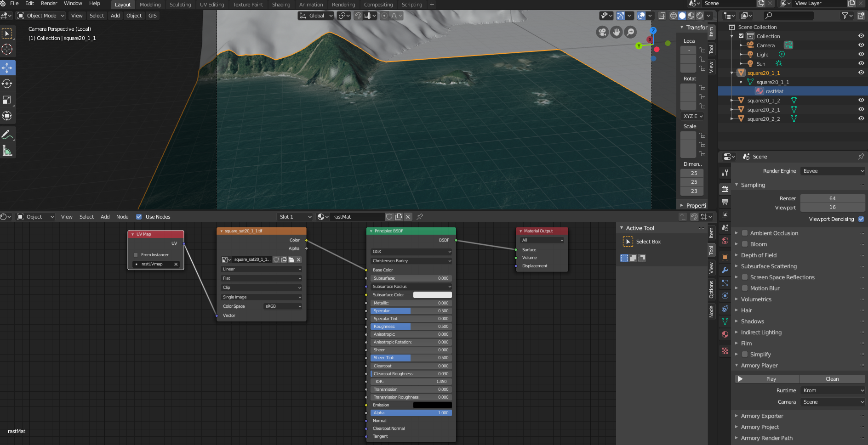Hide square20_1_2 using its eye icon
This screenshot has height=445, width=868.
pos(861,100)
